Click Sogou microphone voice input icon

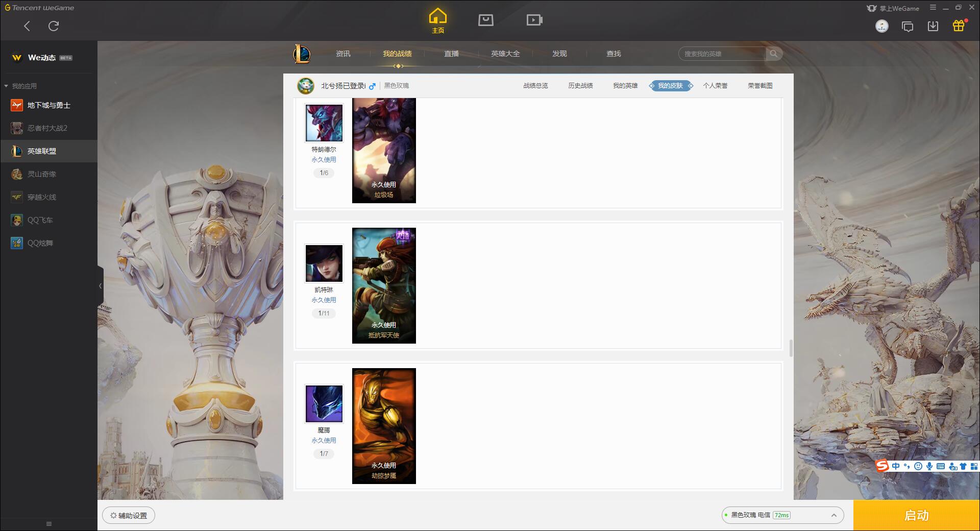[x=929, y=466]
